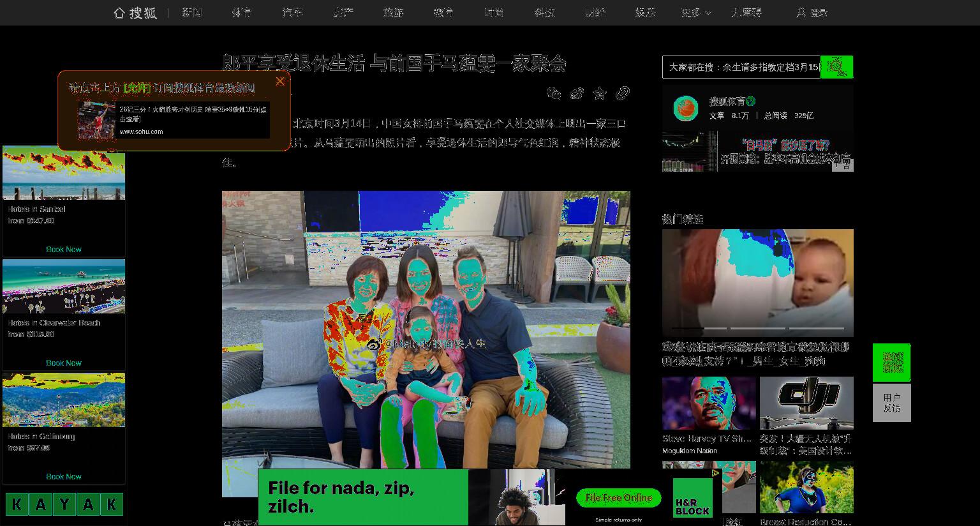980x526 pixels.
Task: Open the 时尚 navigation item
Action: point(494,13)
